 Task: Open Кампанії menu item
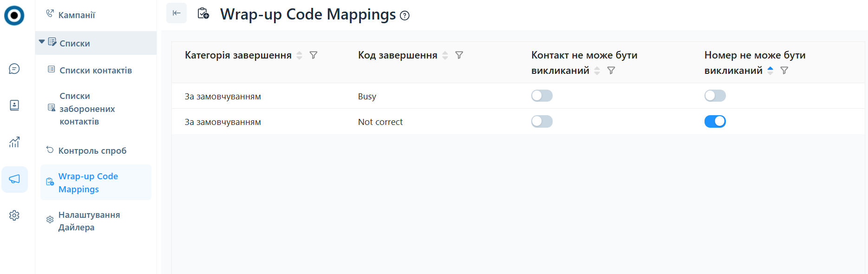click(x=77, y=15)
